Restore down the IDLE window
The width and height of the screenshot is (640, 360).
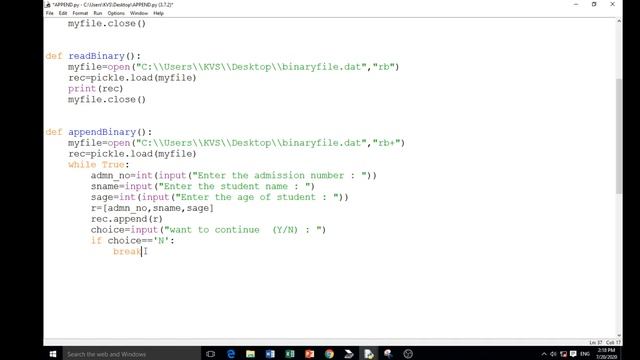coord(594,4)
